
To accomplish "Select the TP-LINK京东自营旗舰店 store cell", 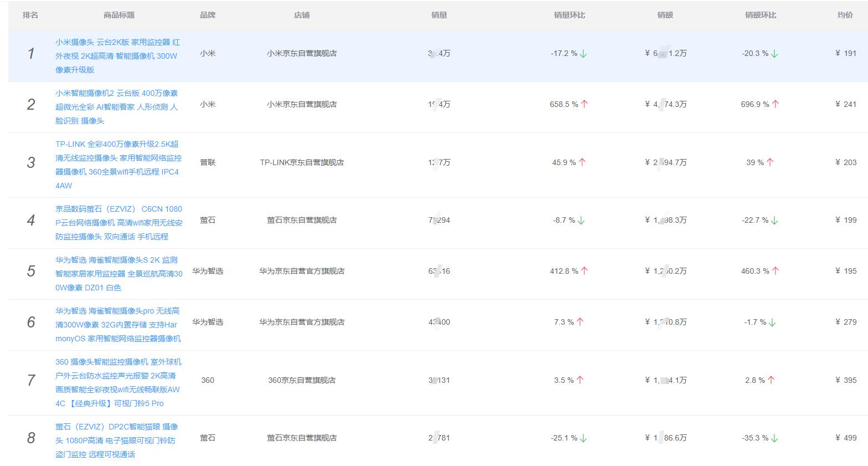I will [x=302, y=162].
